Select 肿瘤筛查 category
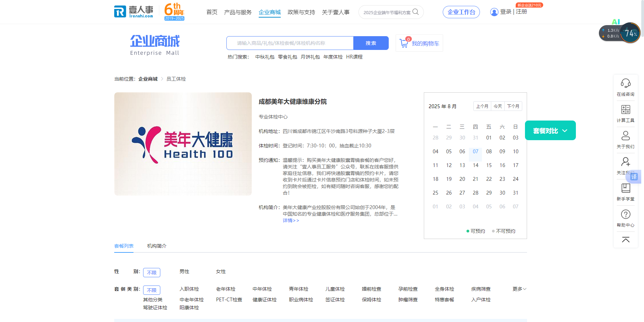Viewport: 644px width, 322px height. [x=408, y=300]
